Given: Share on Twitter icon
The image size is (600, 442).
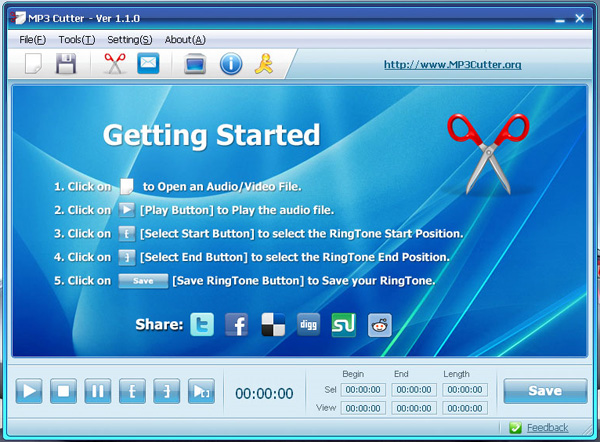Looking at the screenshot, I should tap(202, 325).
